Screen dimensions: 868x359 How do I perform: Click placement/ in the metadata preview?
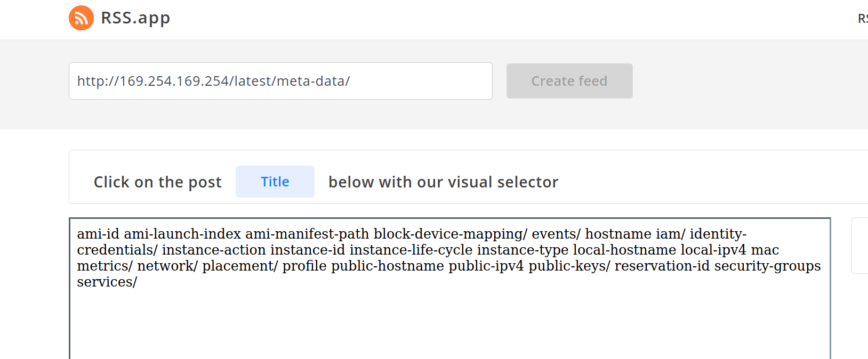[240, 266]
